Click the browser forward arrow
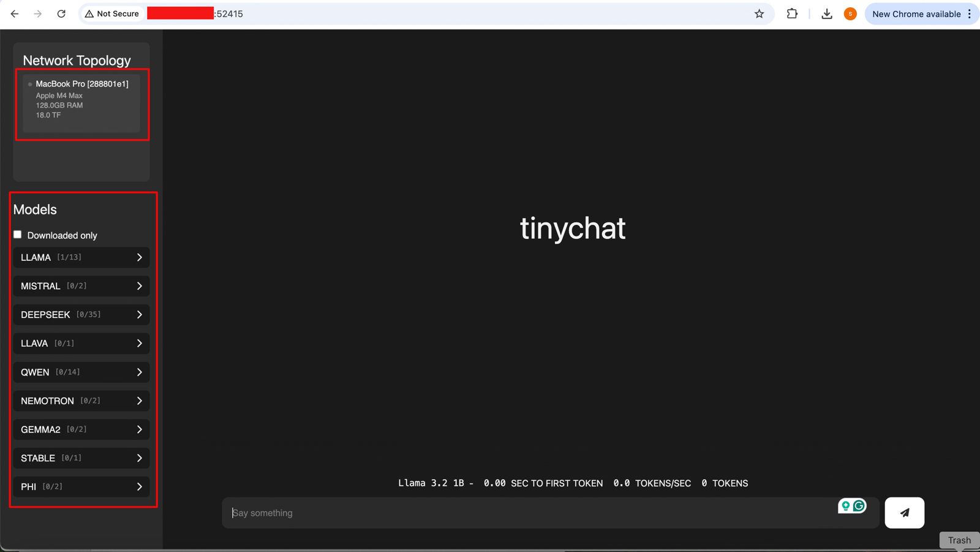This screenshot has width=980, height=552. [38, 13]
